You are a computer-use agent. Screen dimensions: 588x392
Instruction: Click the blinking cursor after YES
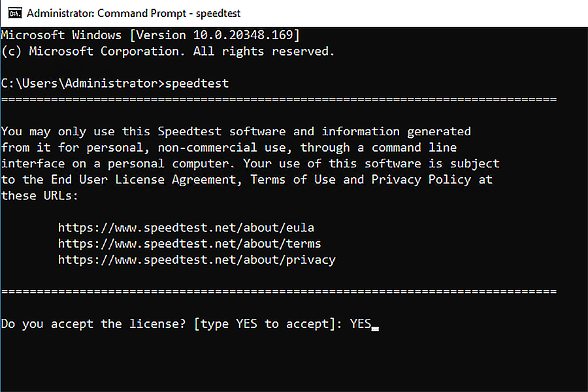[x=376, y=329]
